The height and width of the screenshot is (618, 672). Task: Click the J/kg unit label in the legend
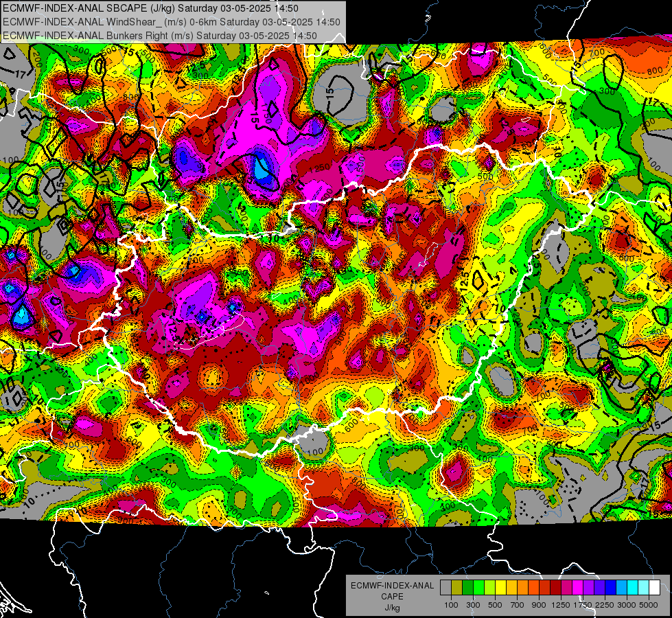(393, 608)
